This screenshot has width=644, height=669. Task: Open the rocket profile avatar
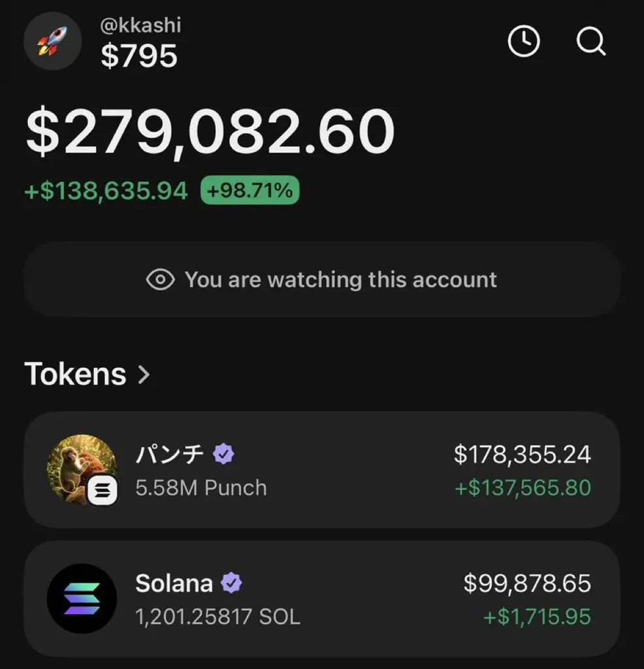pos(52,41)
